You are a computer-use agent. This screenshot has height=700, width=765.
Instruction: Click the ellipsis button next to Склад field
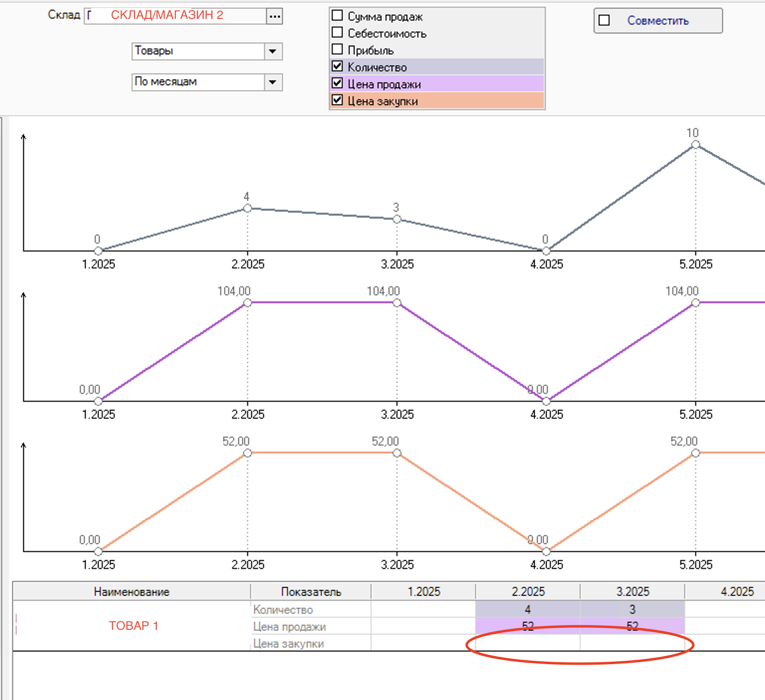274,16
